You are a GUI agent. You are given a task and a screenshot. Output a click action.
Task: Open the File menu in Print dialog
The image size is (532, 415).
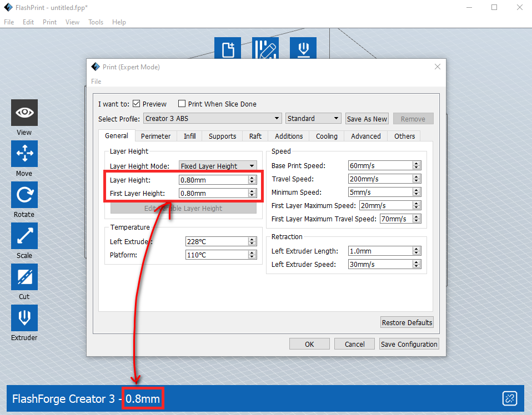coord(96,82)
